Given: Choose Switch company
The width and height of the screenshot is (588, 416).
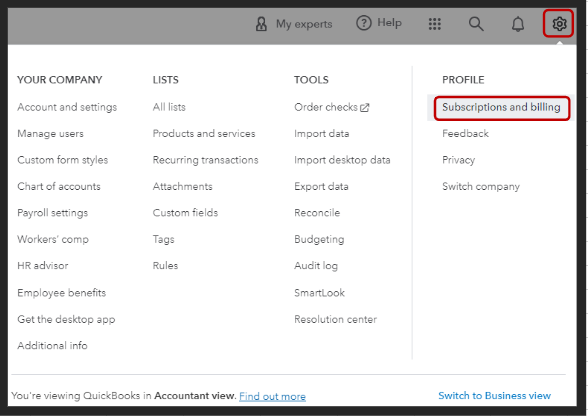Looking at the screenshot, I should (x=481, y=186).
